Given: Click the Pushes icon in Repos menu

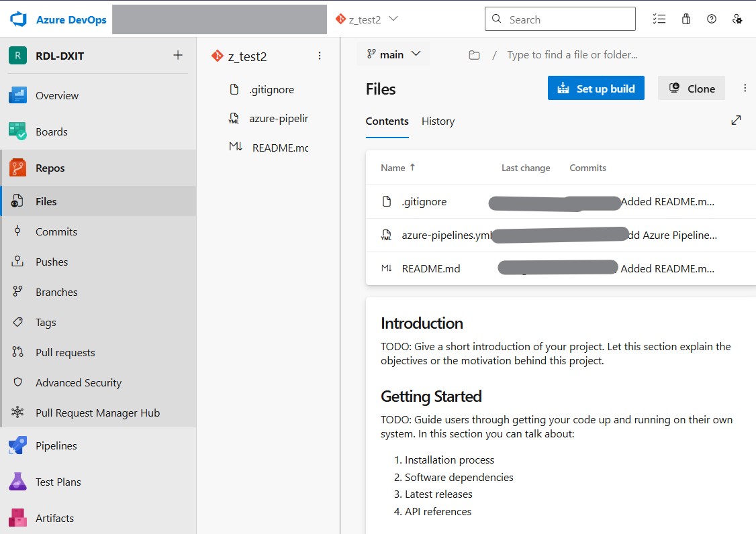Looking at the screenshot, I should pos(17,262).
